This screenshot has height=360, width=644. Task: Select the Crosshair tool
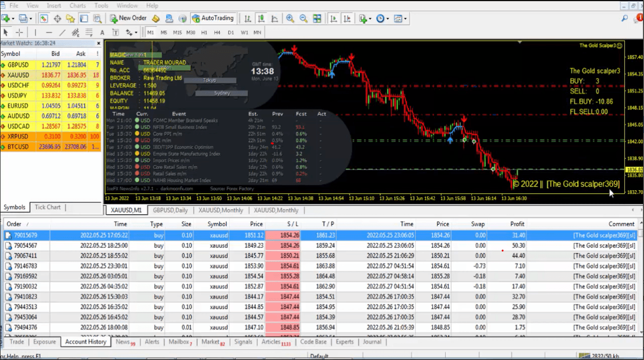point(20,33)
